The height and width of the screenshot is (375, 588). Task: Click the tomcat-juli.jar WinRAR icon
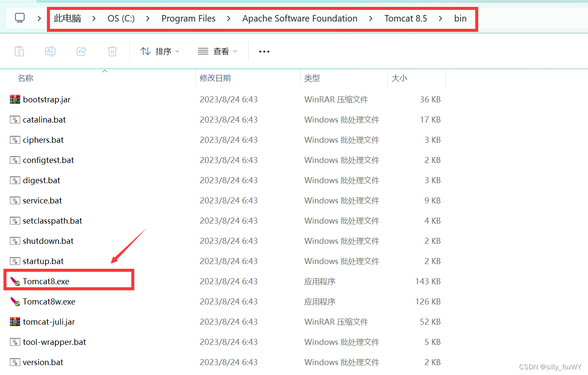point(15,322)
